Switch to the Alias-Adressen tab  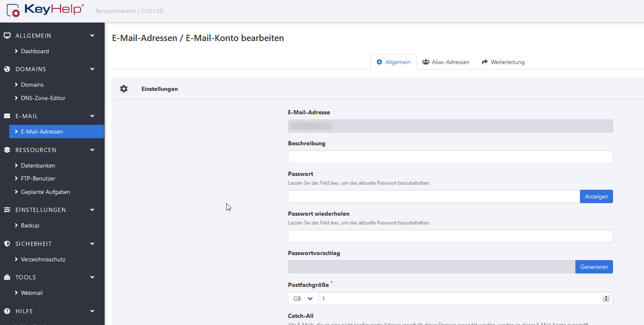click(x=446, y=62)
